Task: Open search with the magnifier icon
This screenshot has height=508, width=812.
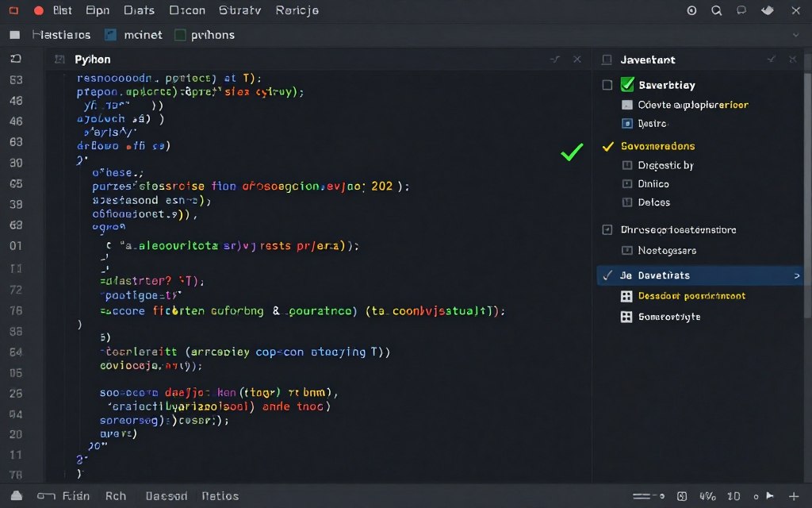Action: pyautogui.click(x=716, y=10)
